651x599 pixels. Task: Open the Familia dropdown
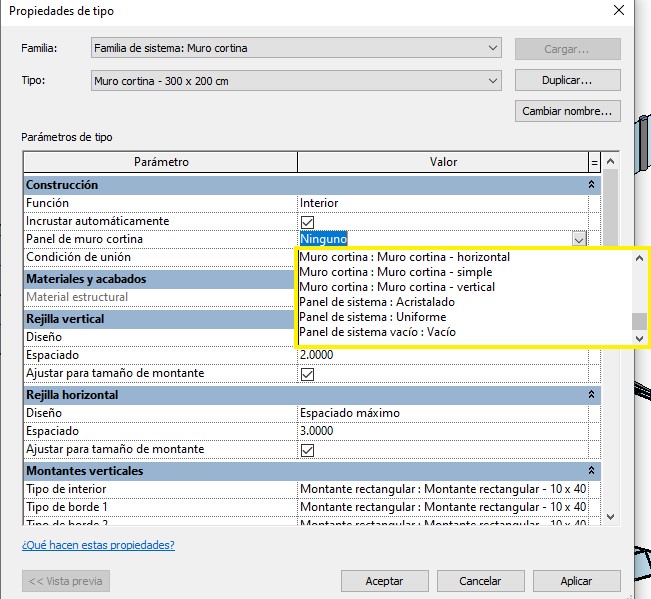point(295,48)
